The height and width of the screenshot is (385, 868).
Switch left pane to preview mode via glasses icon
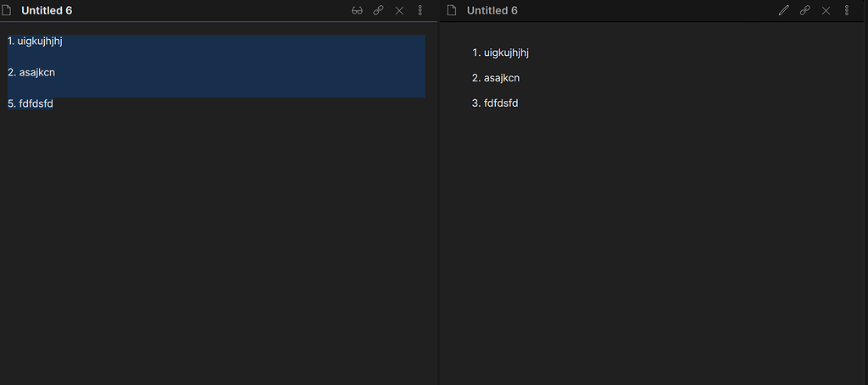coord(357,10)
